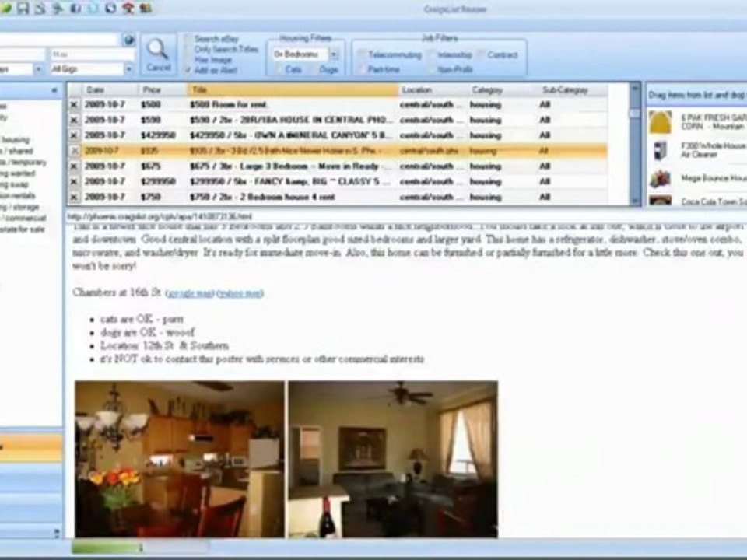Click the magnifier Cancel search button
The height and width of the screenshot is (560, 747).
158,54
